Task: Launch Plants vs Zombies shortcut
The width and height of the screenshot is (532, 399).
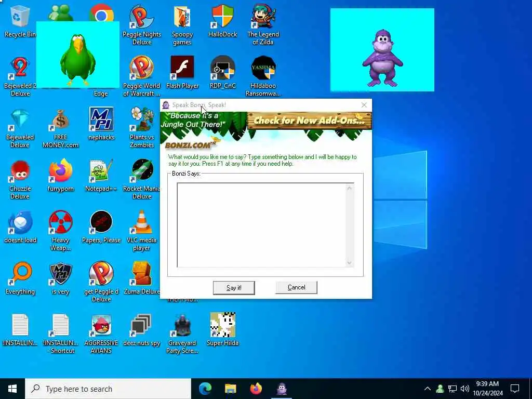Action: coord(141,119)
